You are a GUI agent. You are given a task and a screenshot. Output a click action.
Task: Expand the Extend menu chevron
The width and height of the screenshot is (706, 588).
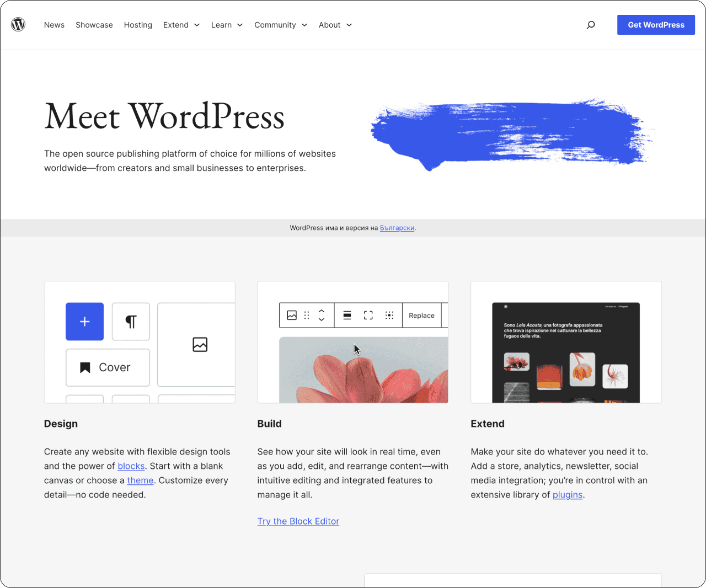(x=197, y=25)
